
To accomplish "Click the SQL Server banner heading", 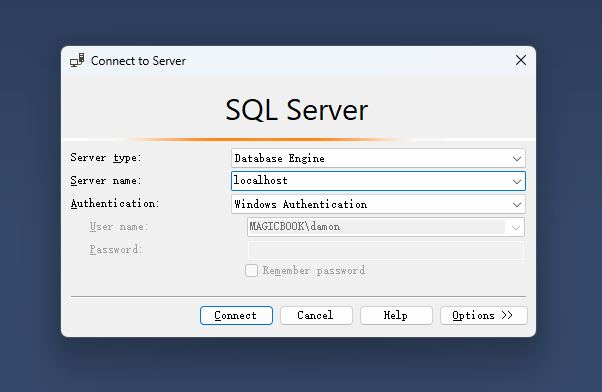I will pos(296,110).
